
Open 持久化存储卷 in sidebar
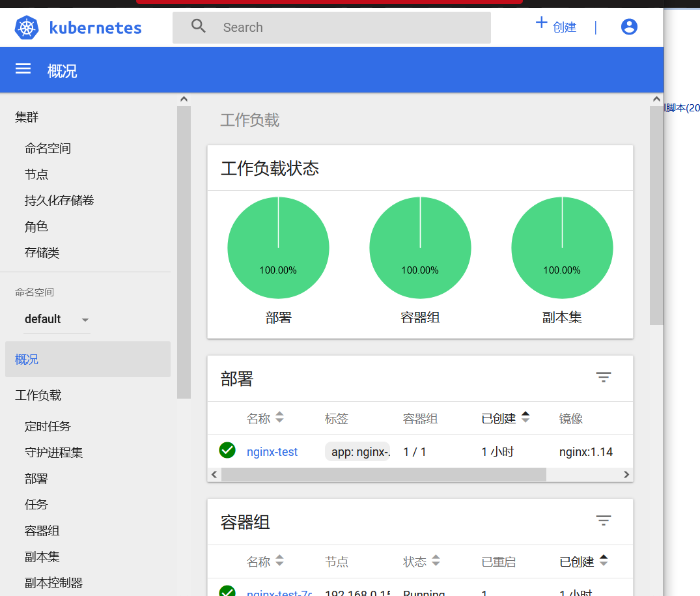[x=59, y=201]
